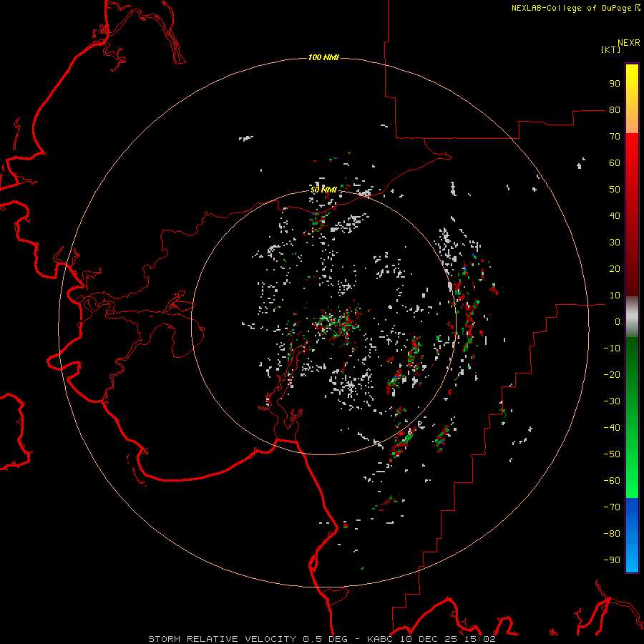Click the 70 value on velocity scale
The width and height of the screenshot is (644, 644).
coord(615,137)
